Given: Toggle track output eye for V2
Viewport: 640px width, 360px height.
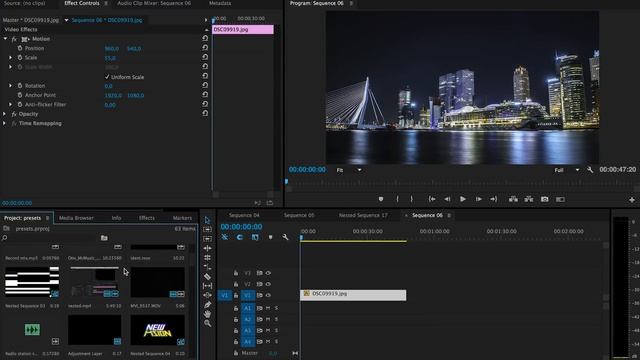Looking at the screenshot, I should (268, 284).
